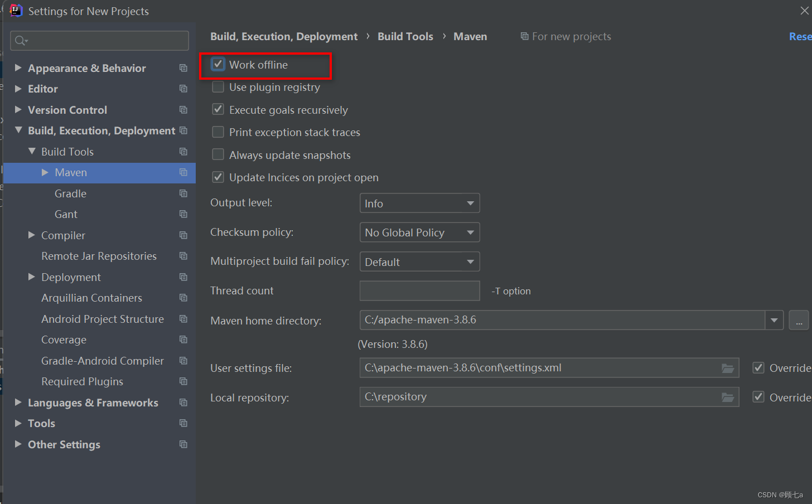The width and height of the screenshot is (812, 504).
Task: Click the project-level icon beside Gradle
Action: (183, 193)
